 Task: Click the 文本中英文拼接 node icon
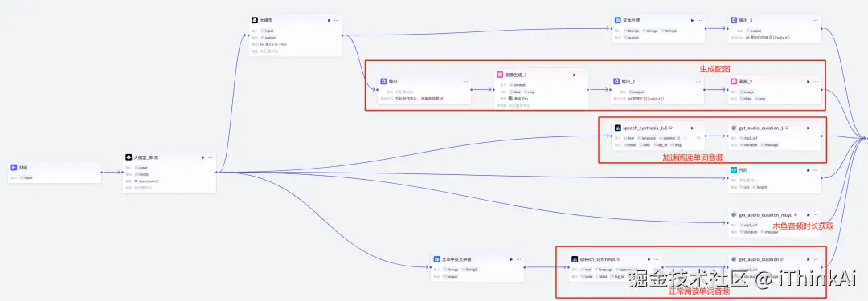pyautogui.click(x=436, y=258)
